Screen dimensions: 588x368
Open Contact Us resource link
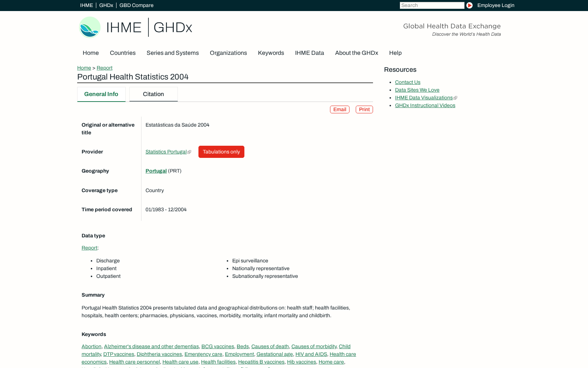coord(408,82)
